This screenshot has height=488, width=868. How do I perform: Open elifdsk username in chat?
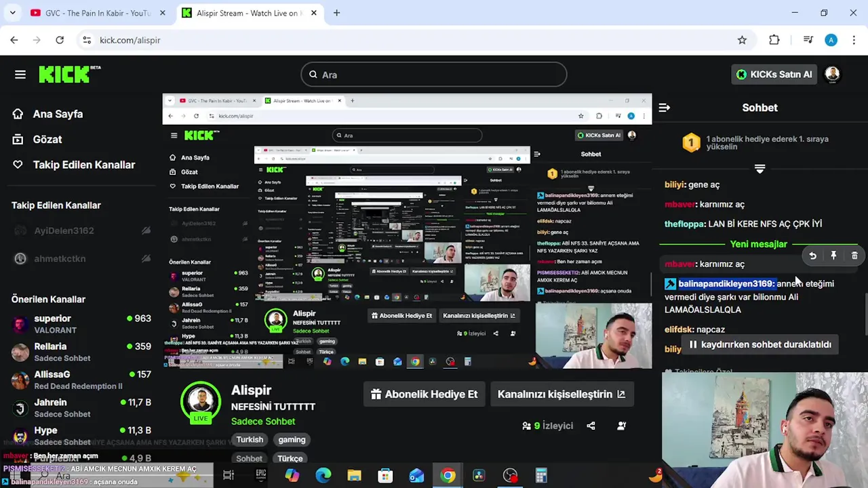click(679, 329)
